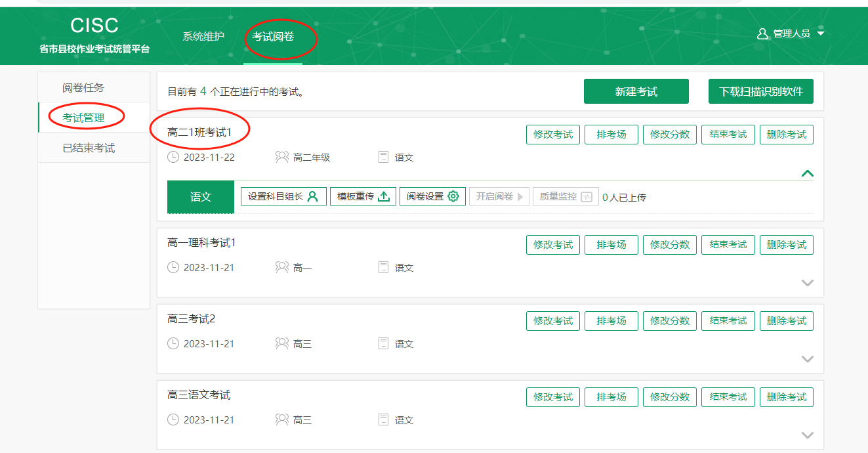Expand the 高三考试2 exam details
The height and width of the screenshot is (453, 868).
click(808, 359)
